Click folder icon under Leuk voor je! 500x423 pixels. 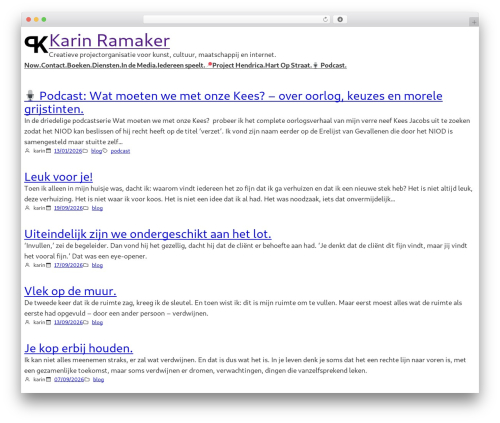coord(86,208)
